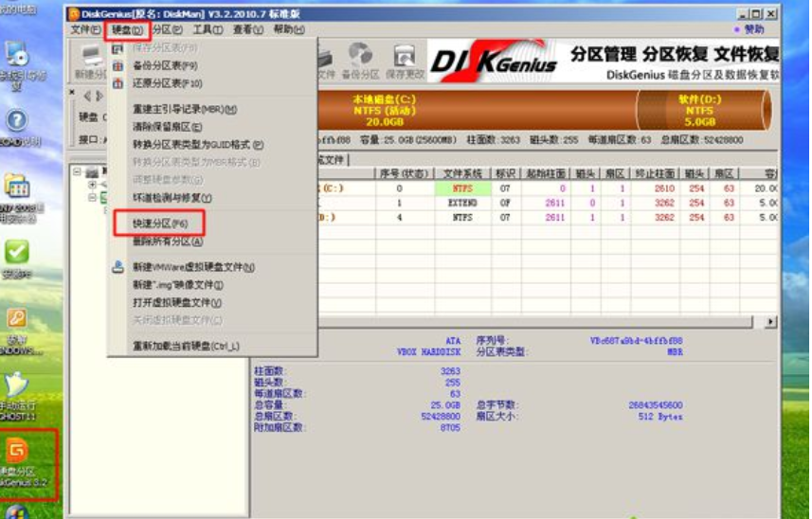
Task: Collapse the top-level disk tree node
Action: pos(77,171)
